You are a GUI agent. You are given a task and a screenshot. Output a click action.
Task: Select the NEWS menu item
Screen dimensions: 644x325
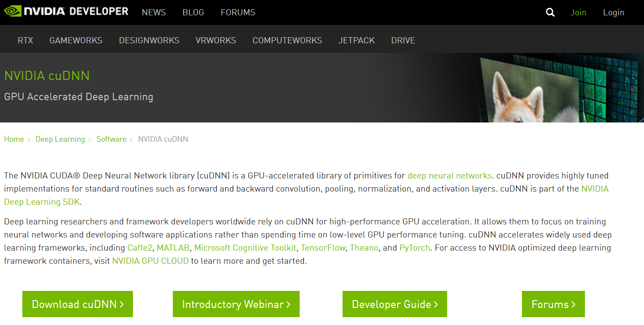(x=154, y=12)
